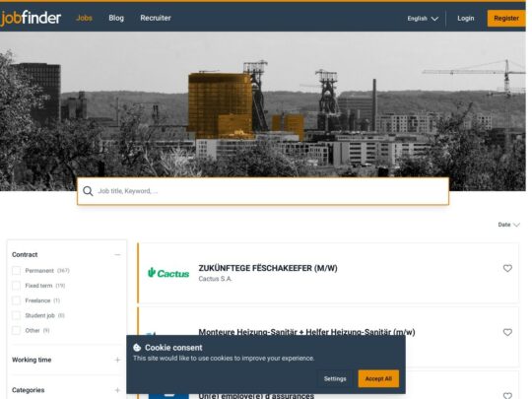Favorite the Monteure Heizung-Sanitär job with heart
The width and height of the screenshot is (532, 399).
coord(507,332)
